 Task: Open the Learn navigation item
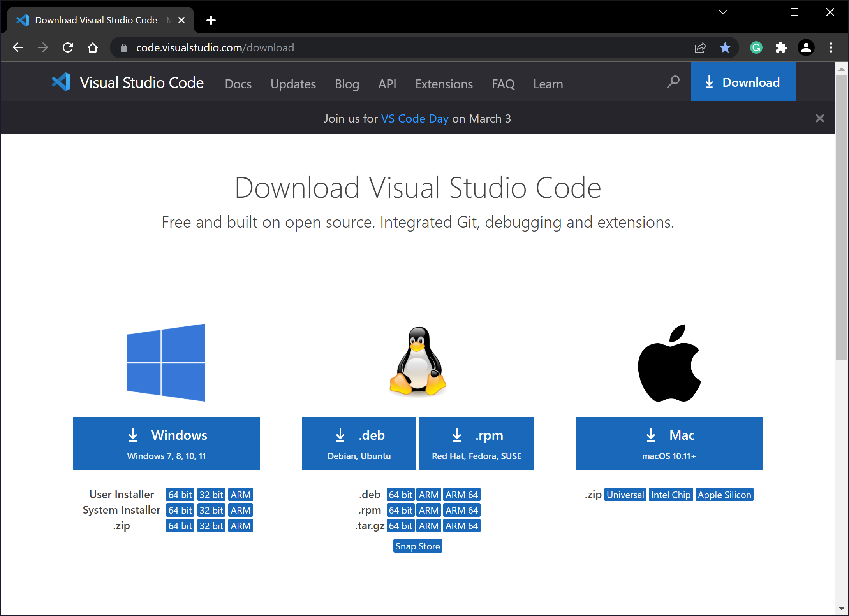pos(548,84)
